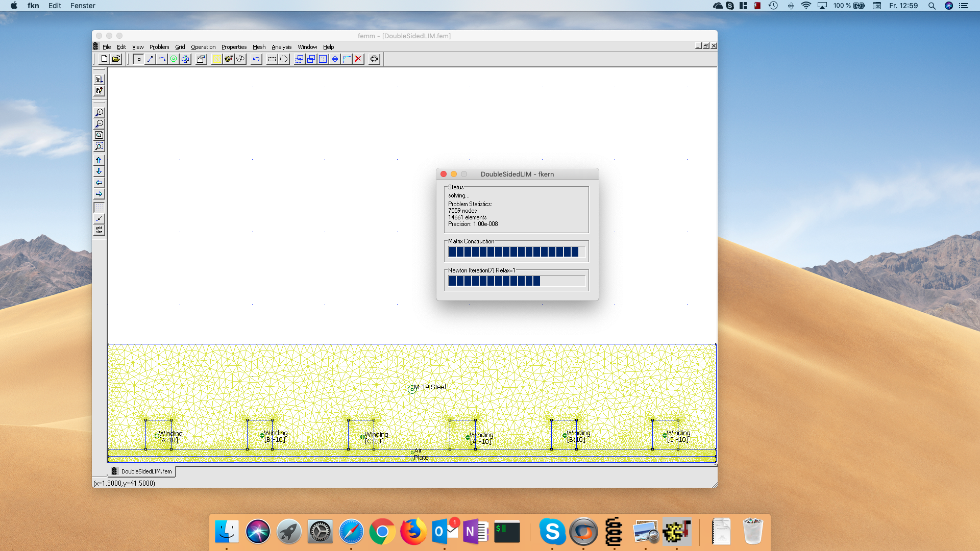Toggle grid display on the side toolbar
The height and width of the screenshot is (551, 980).
(99, 208)
